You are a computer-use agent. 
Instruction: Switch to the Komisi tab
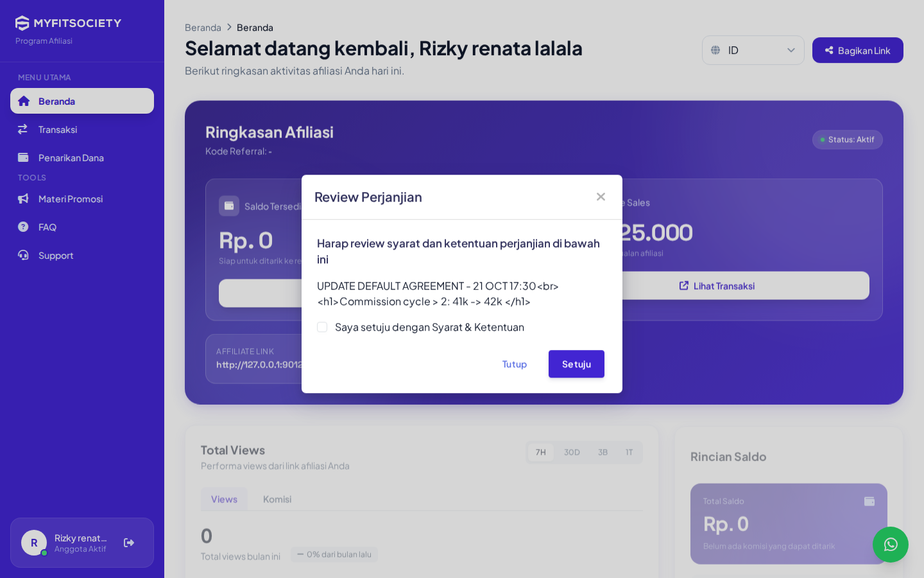coord(277,499)
